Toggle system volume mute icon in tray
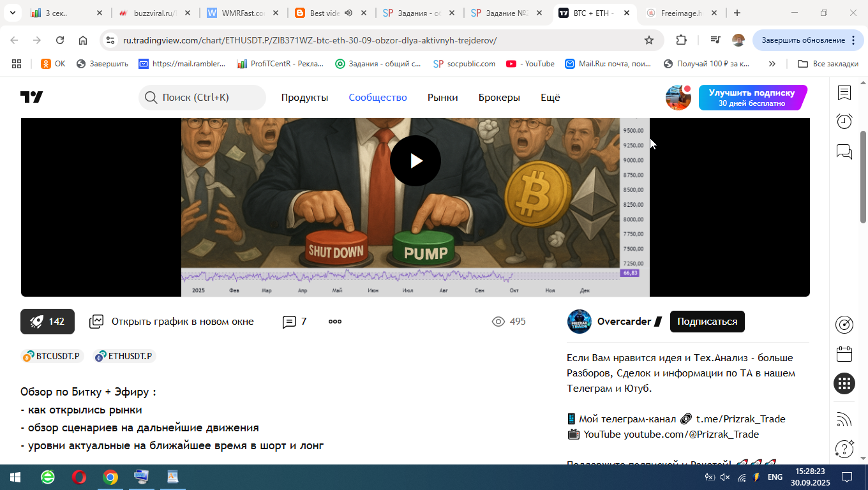Screen dimensions: 868x490 (725, 477)
